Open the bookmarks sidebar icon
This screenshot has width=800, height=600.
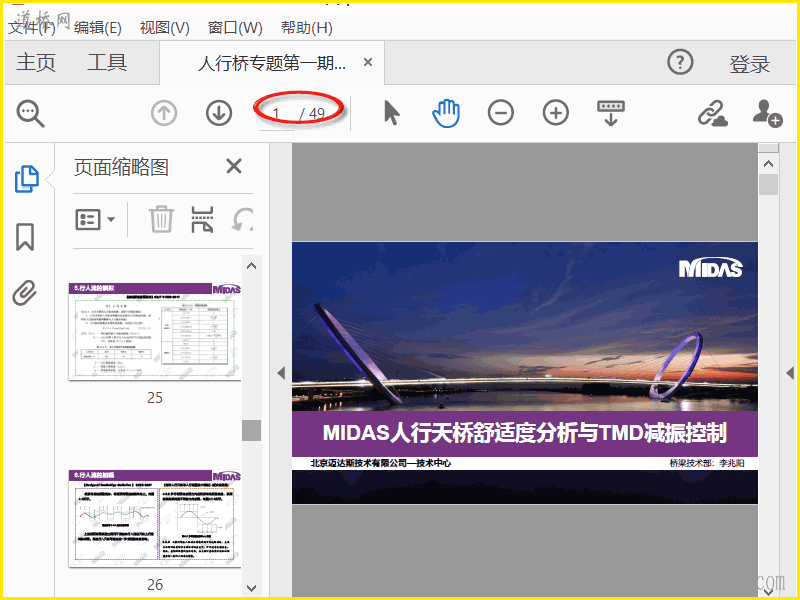[25, 237]
